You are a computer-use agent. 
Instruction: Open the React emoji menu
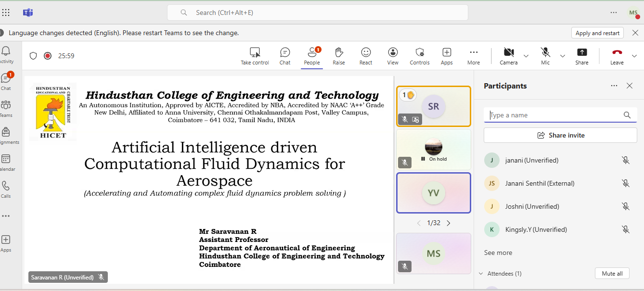(x=366, y=55)
